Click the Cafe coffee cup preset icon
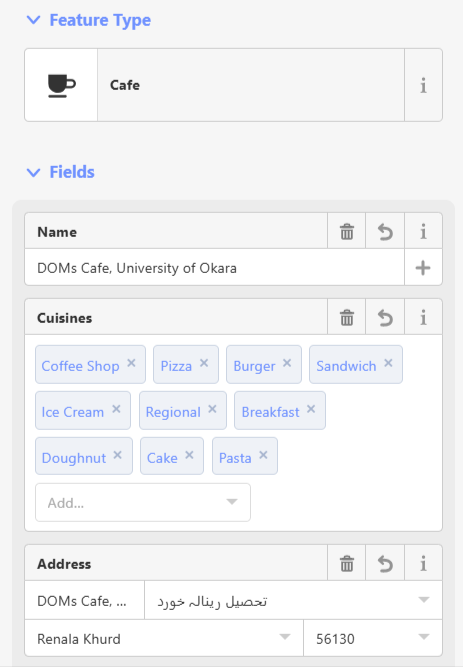Viewport: 463px width, 667px height. [61, 85]
